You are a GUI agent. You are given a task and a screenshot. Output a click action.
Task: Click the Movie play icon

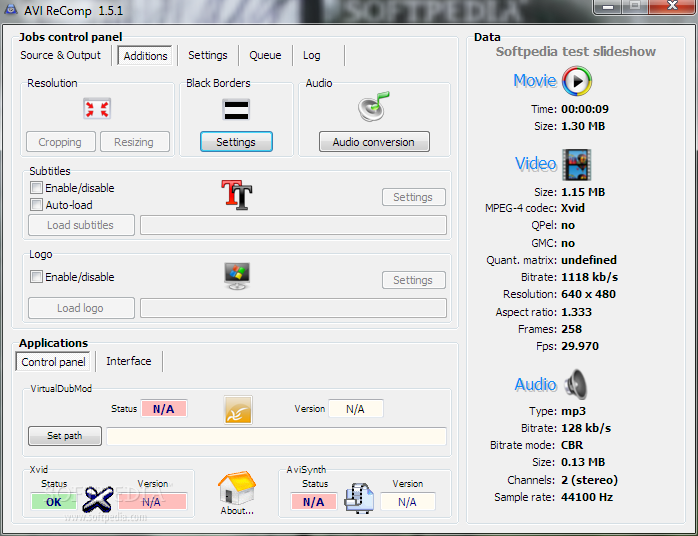(577, 81)
